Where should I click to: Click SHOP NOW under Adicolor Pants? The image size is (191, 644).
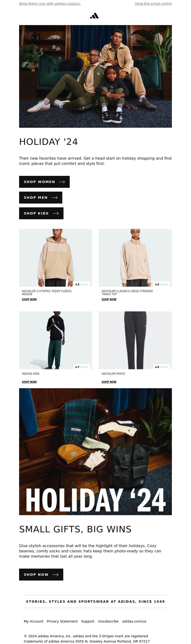pyautogui.click(x=109, y=382)
